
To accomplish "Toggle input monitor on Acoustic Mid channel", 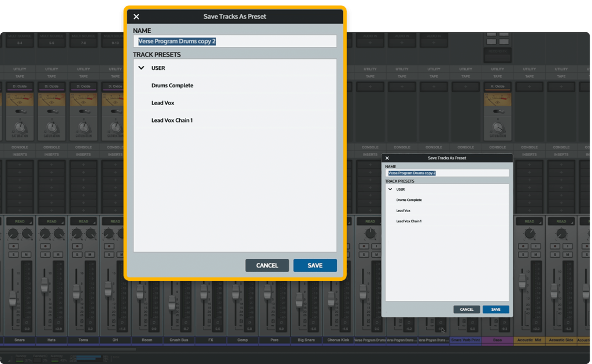I will point(535,246).
